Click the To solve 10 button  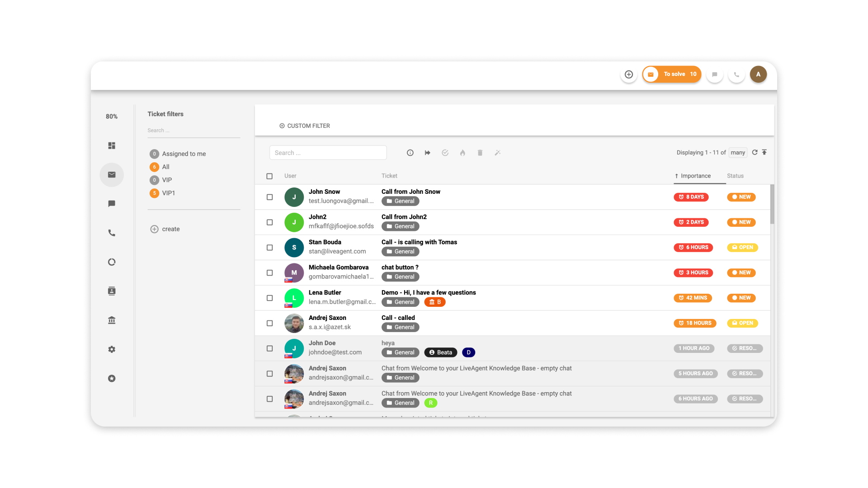[672, 74]
